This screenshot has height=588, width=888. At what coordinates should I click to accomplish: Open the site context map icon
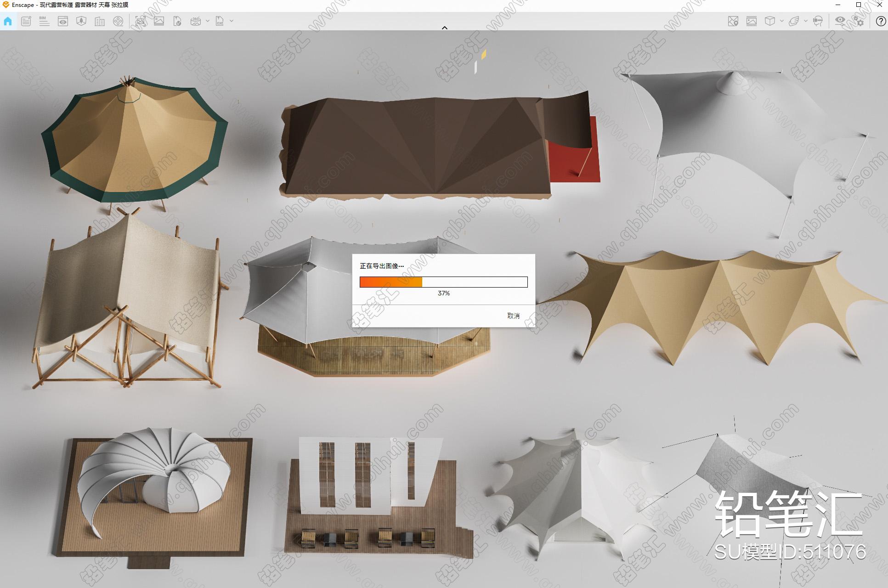pyautogui.click(x=81, y=21)
